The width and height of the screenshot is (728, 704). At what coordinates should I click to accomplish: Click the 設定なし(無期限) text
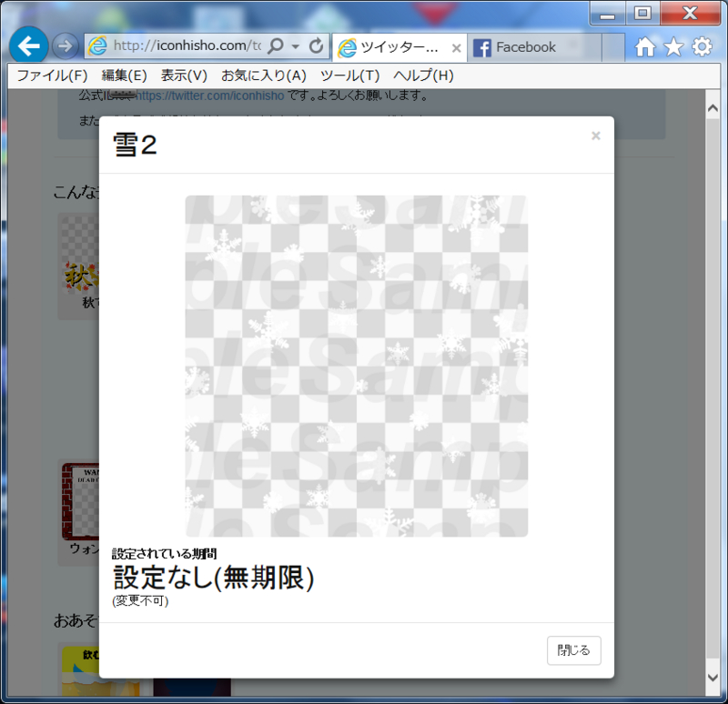click(214, 578)
